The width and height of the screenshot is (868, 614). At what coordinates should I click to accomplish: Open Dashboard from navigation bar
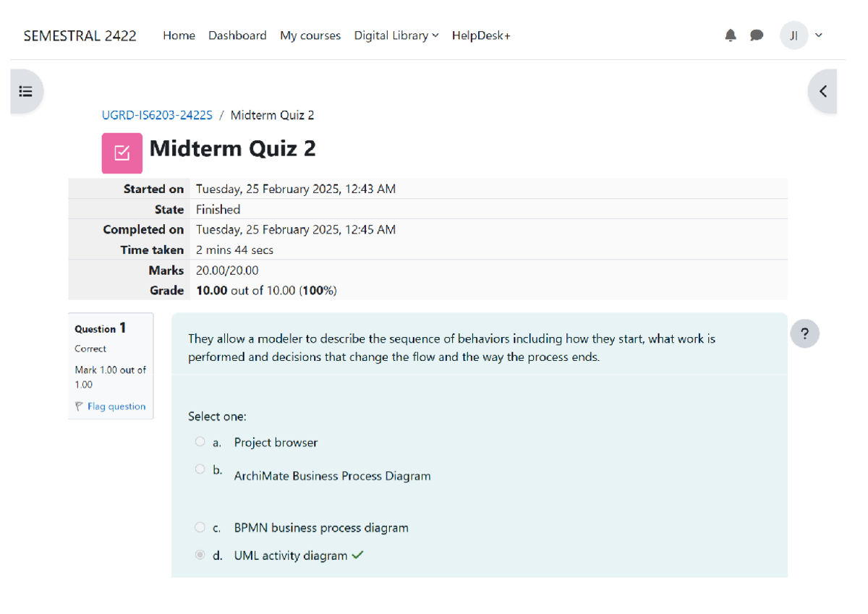point(237,35)
